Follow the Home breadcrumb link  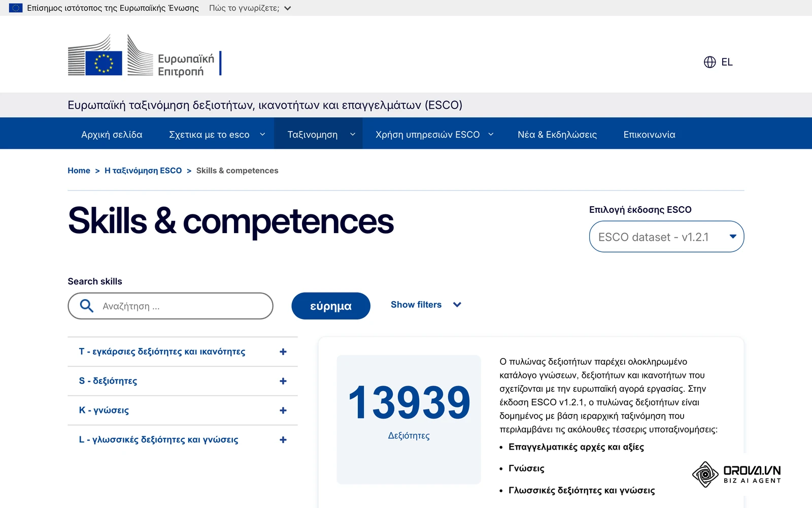pos(79,171)
